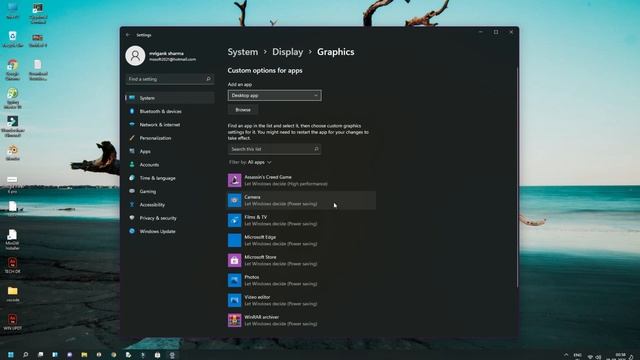
Task: Open System in the sidebar
Action: click(x=170, y=98)
